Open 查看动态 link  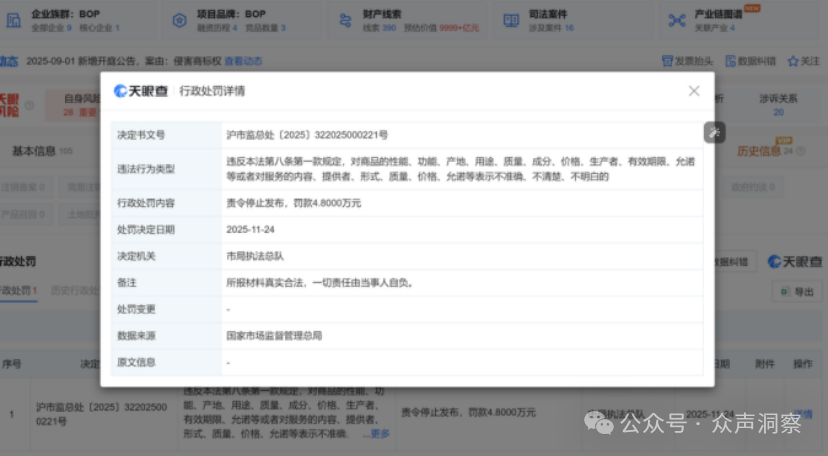[x=243, y=61]
